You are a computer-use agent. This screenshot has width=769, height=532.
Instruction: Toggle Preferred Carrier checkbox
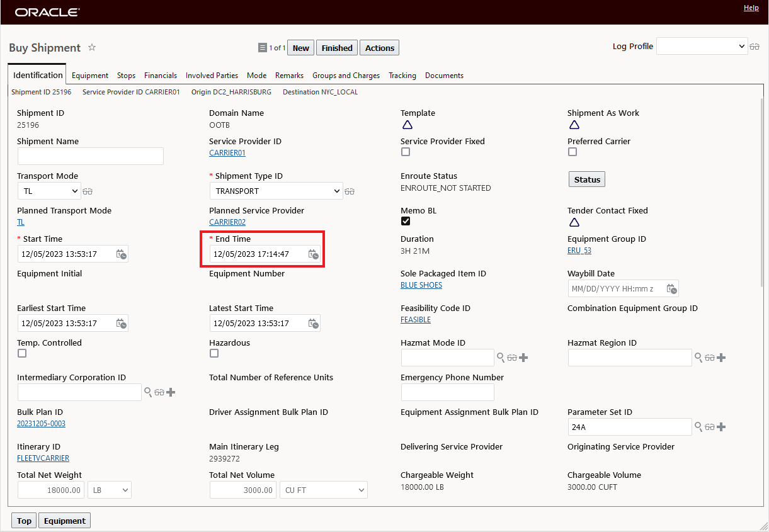tap(572, 152)
